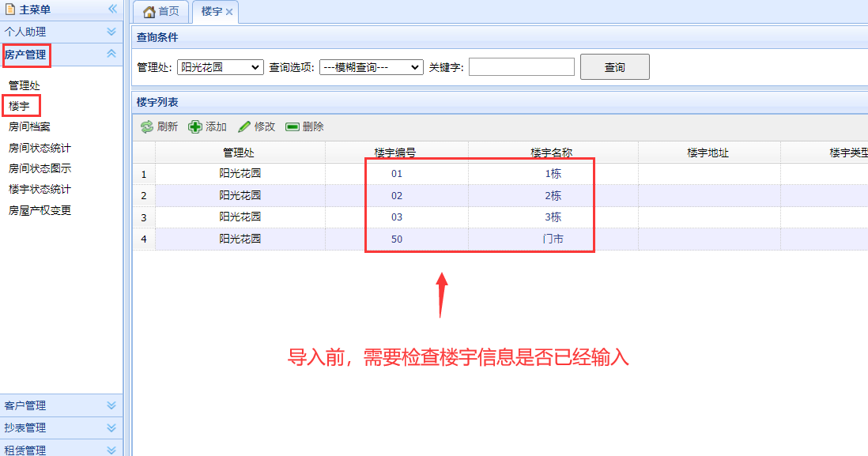Collapse the main menu sidebar arrows
The height and width of the screenshot is (456, 868).
112,9
